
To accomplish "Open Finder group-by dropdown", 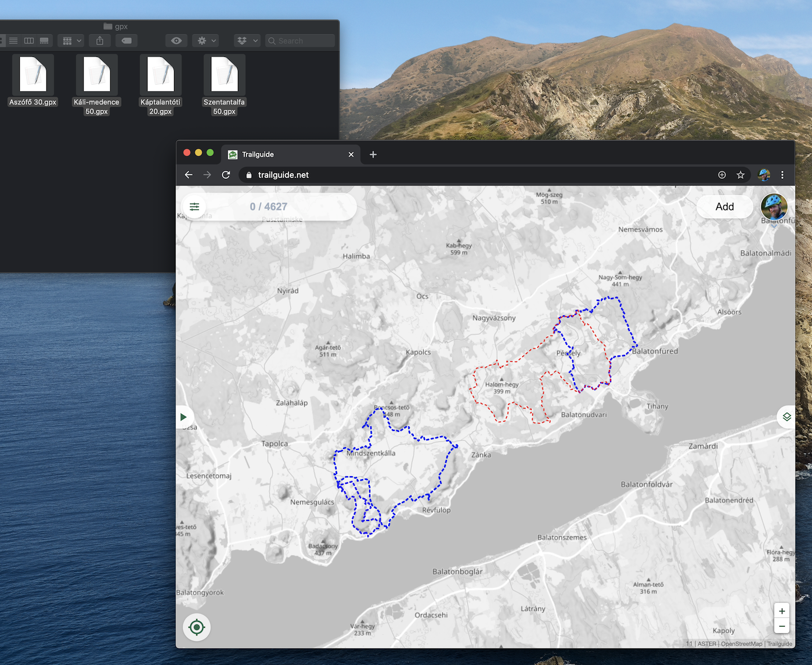I will tap(72, 41).
